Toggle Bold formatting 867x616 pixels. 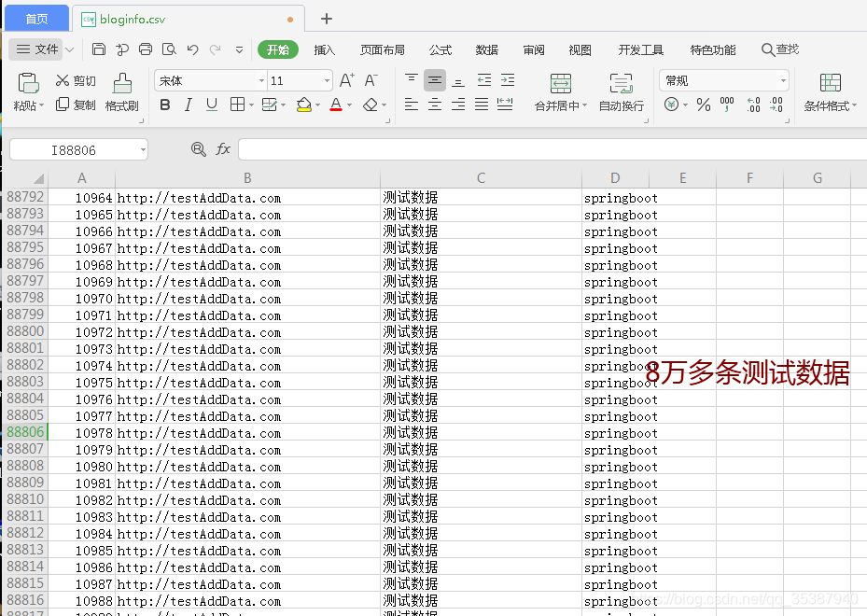click(165, 105)
